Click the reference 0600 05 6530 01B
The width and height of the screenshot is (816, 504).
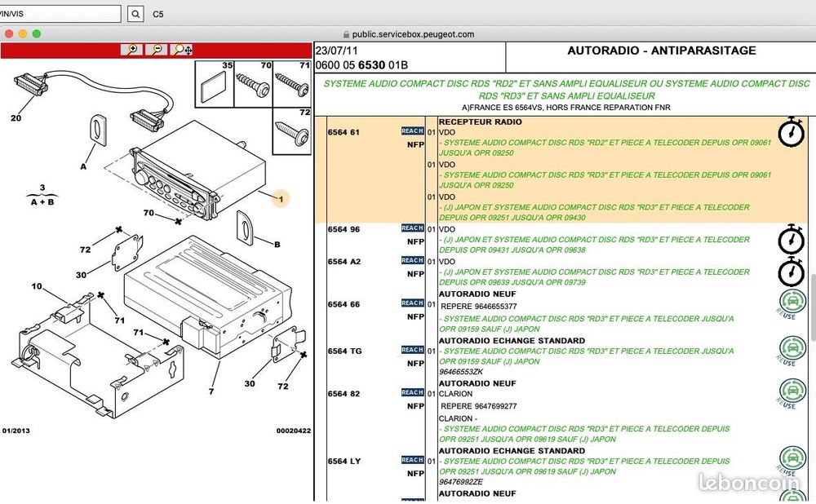coord(361,65)
